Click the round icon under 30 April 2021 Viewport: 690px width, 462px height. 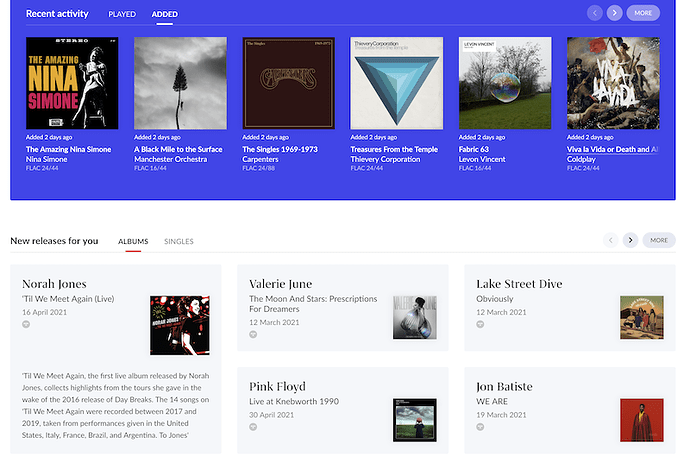click(x=253, y=427)
